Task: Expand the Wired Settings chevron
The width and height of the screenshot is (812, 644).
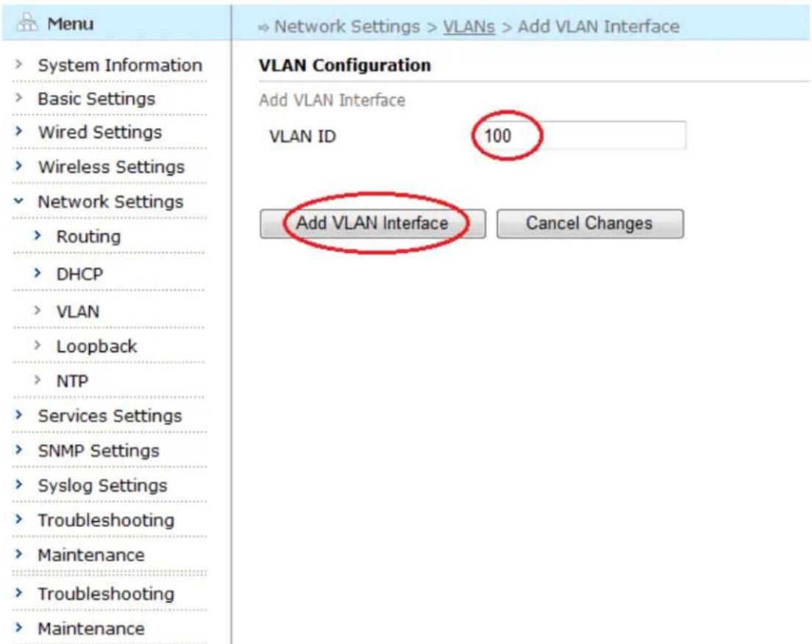Action: (19, 131)
